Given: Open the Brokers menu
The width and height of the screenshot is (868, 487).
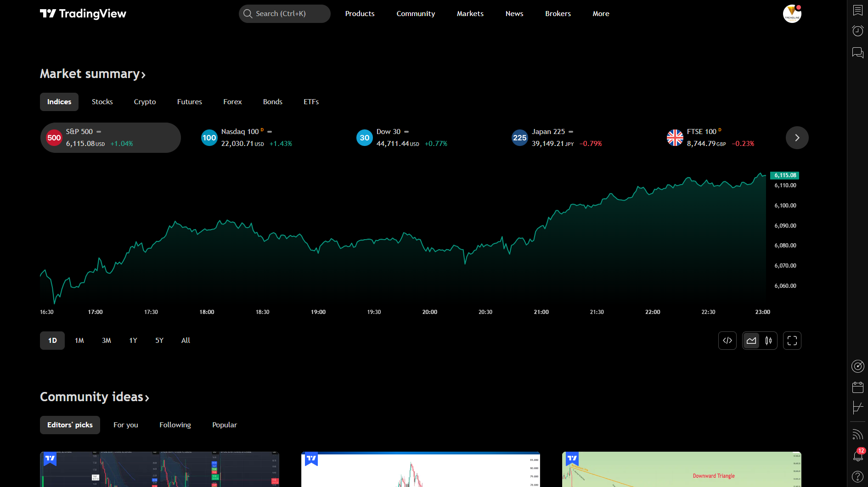Looking at the screenshot, I should (558, 14).
